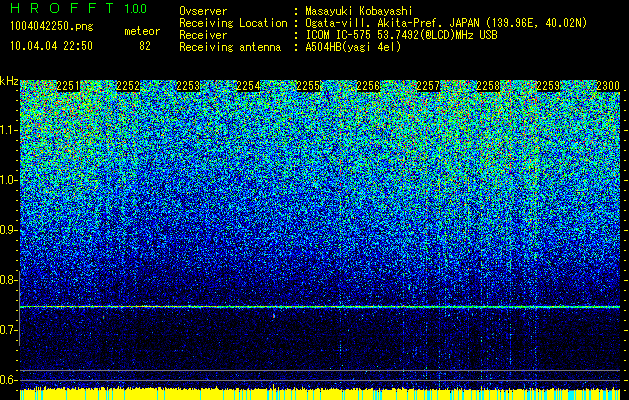The width and height of the screenshot is (629, 400).
Task: Click the 10.04.04 22:50 timestamp
Action: click(51, 46)
